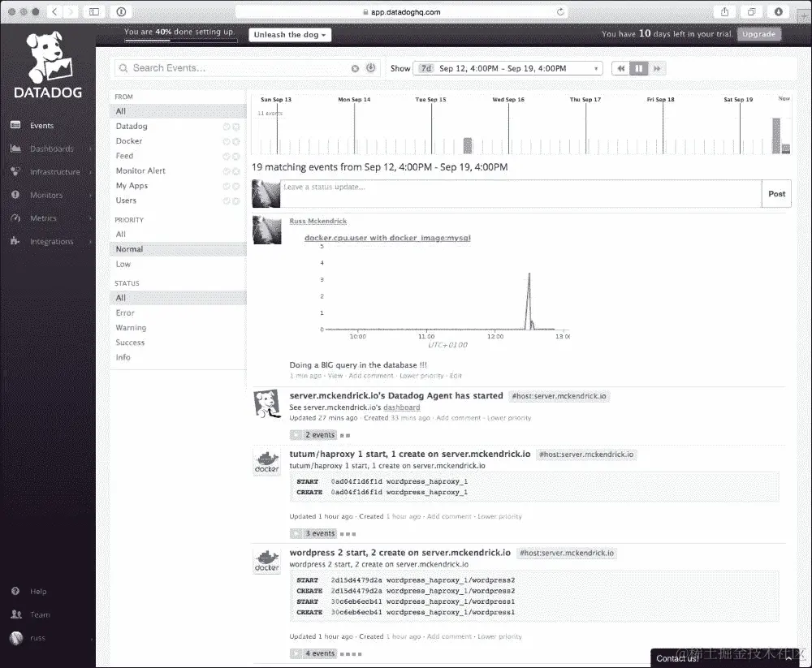
Task: Open the Show time range dropdown
Action: [x=508, y=68]
